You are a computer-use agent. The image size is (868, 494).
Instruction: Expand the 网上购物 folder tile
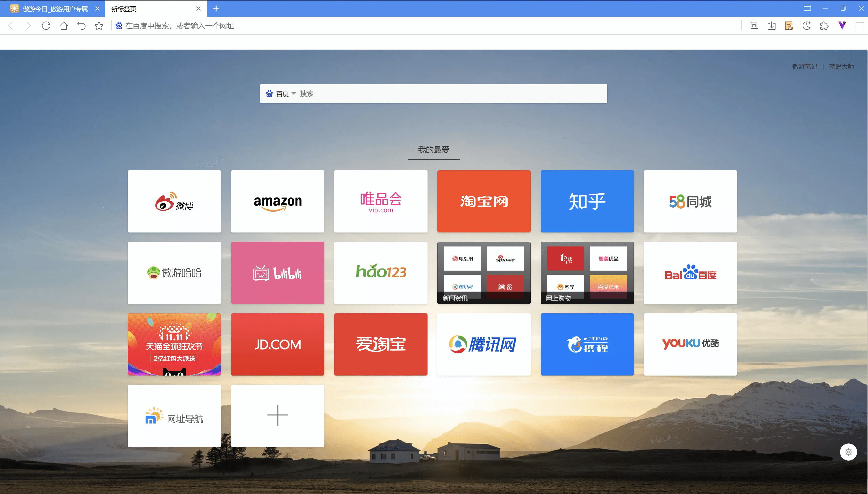[x=587, y=273]
